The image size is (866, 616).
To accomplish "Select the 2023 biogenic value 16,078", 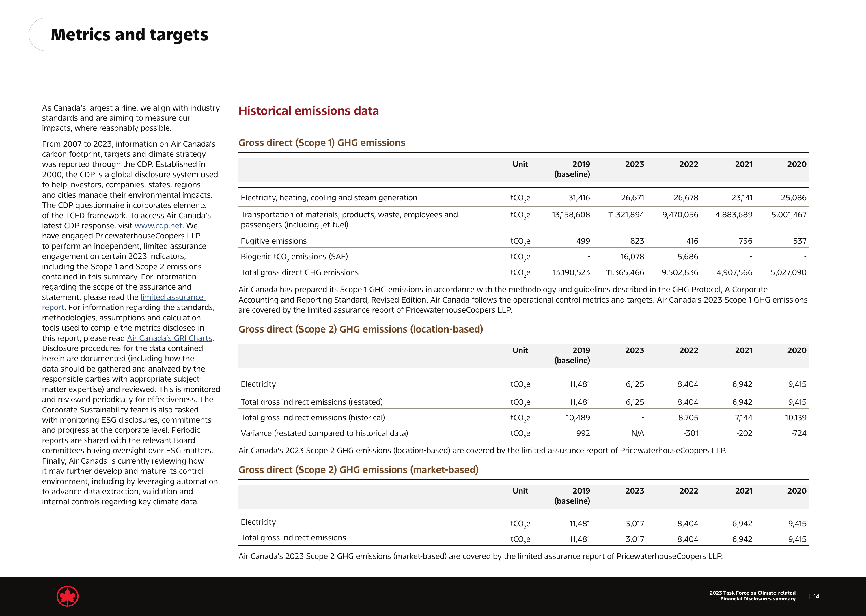I will coord(632,257).
